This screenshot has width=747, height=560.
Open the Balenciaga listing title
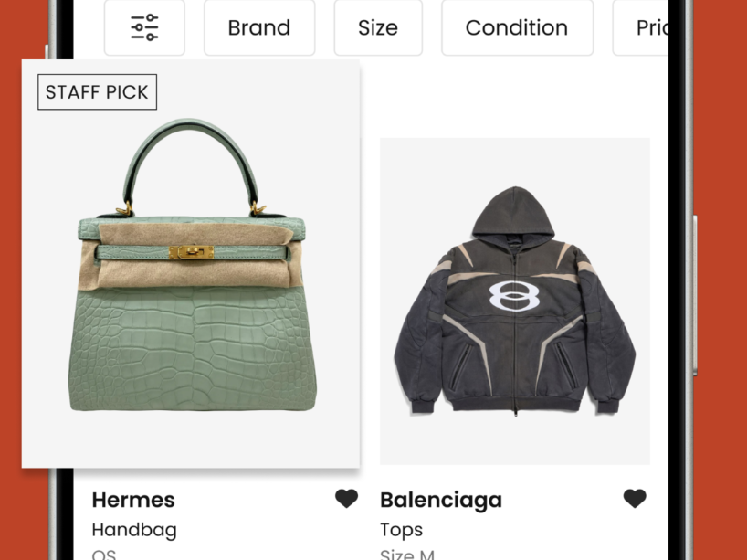[441, 500]
